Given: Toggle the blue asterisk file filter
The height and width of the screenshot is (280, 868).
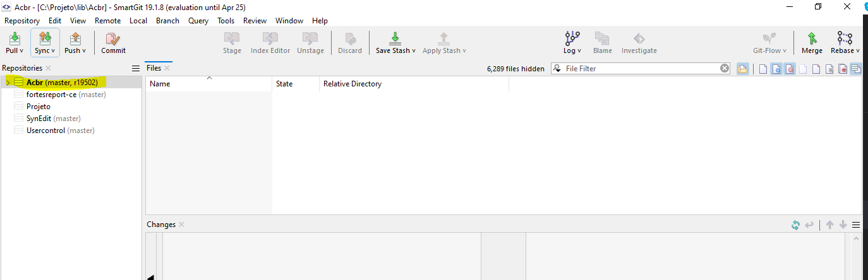Looking at the screenshot, I should pos(776,69).
